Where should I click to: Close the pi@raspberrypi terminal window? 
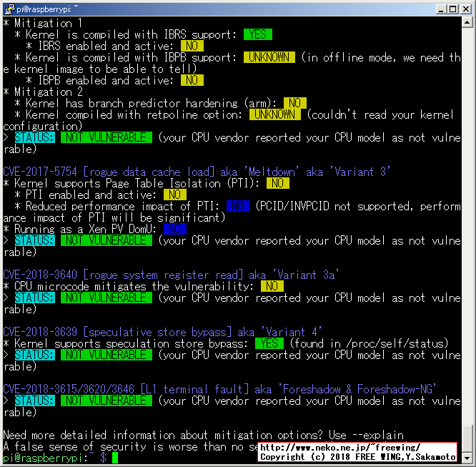tap(465, 9)
